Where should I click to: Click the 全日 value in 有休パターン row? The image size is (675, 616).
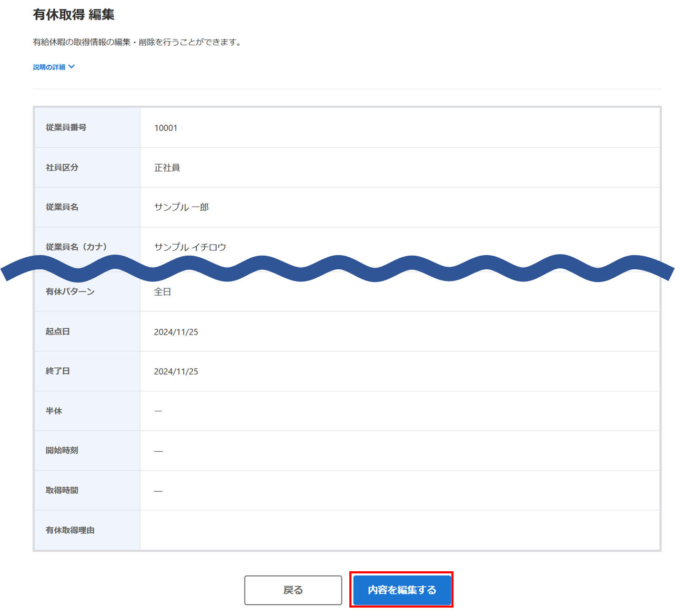click(163, 292)
